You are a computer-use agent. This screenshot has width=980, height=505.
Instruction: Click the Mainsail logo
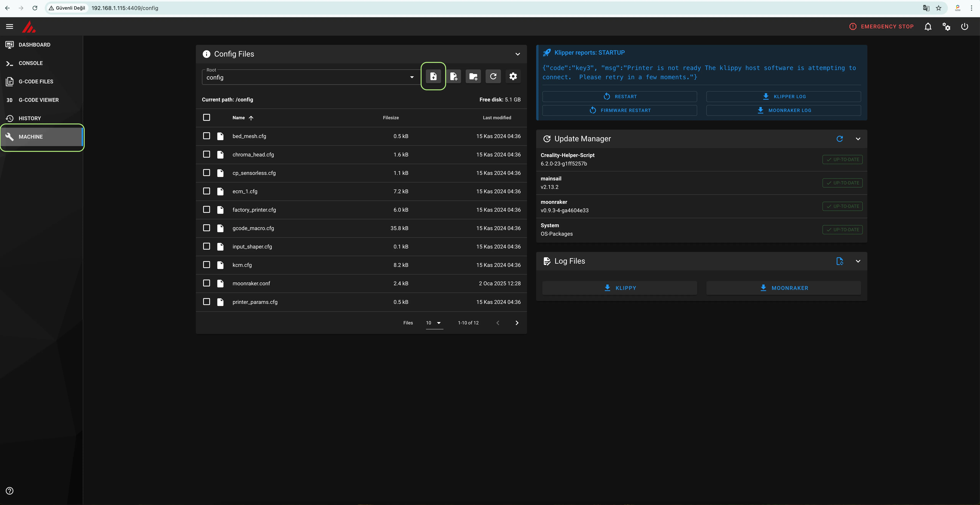click(x=29, y=27)
